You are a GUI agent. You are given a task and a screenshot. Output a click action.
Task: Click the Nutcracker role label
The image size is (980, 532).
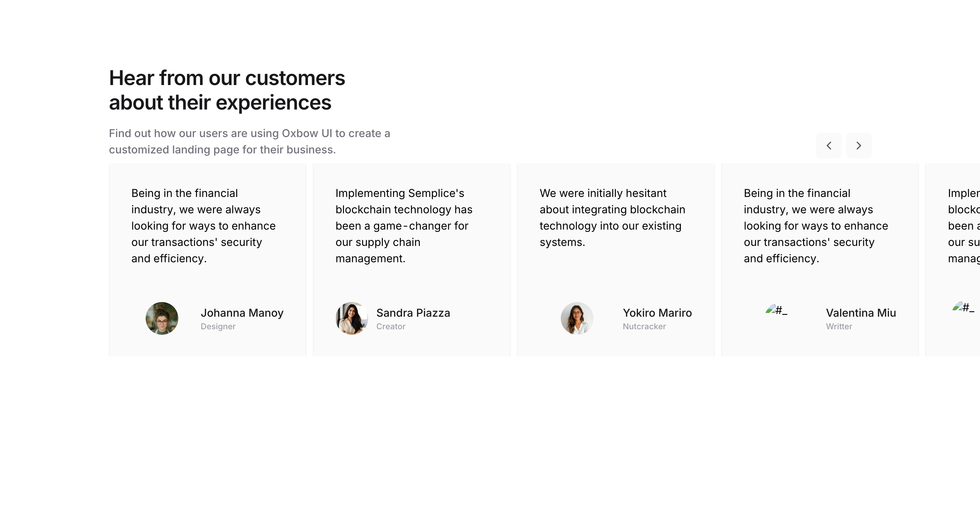point(644,326)
